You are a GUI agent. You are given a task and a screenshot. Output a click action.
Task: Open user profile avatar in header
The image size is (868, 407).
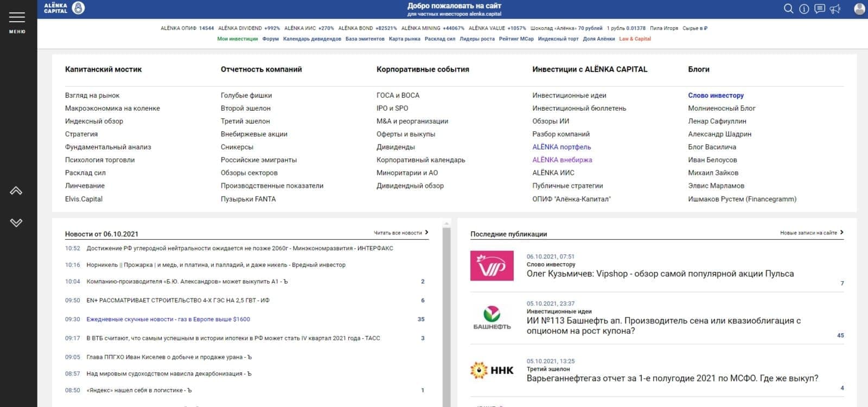[x=860, y=9]
